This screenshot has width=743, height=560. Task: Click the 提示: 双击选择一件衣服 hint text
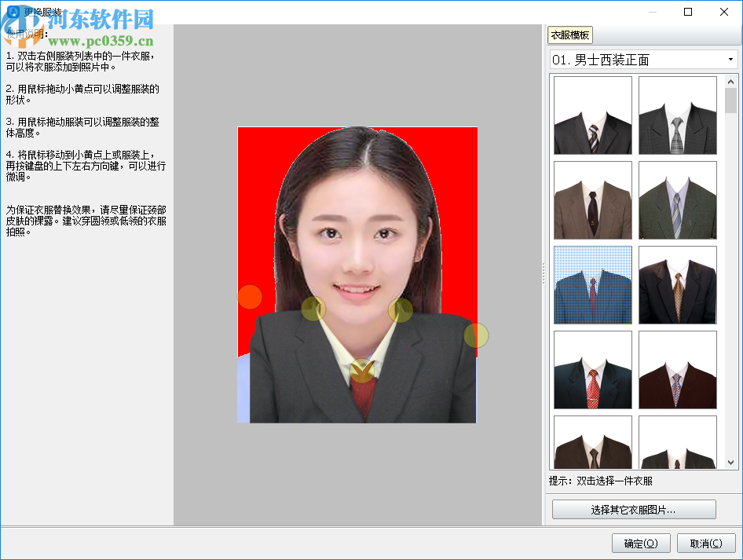pyautogui.click(x=601, y=481)
